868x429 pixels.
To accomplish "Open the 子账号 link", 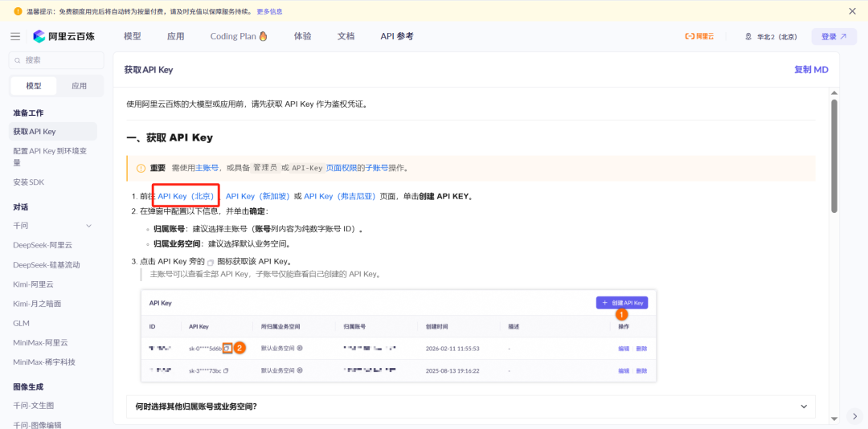I will tap(376, 168).
